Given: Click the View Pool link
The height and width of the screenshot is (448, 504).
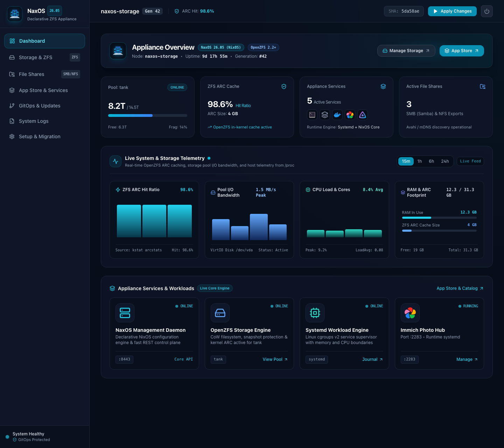Looking at the screenshot, I should coord(275,359).
